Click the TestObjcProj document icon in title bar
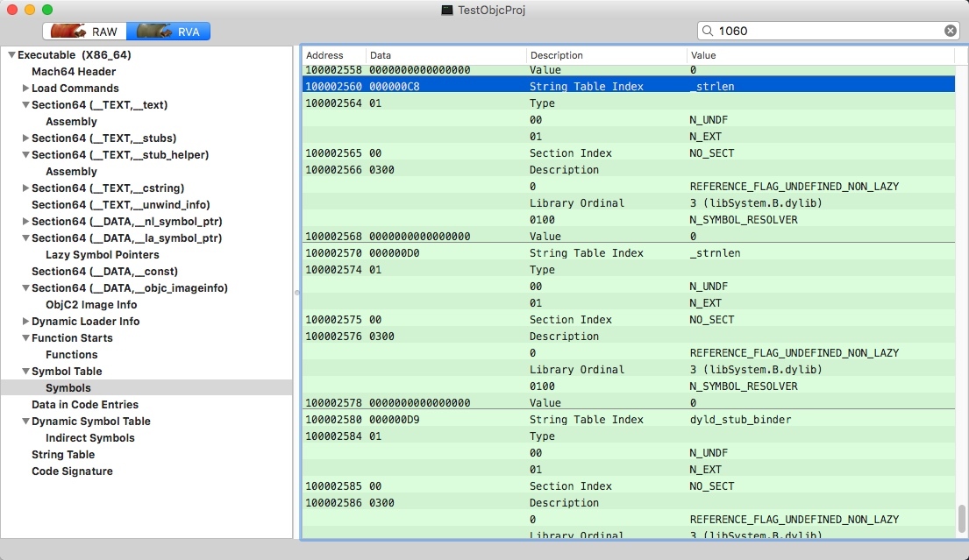This screenshot has width=969, height=560. click(447, 10)
